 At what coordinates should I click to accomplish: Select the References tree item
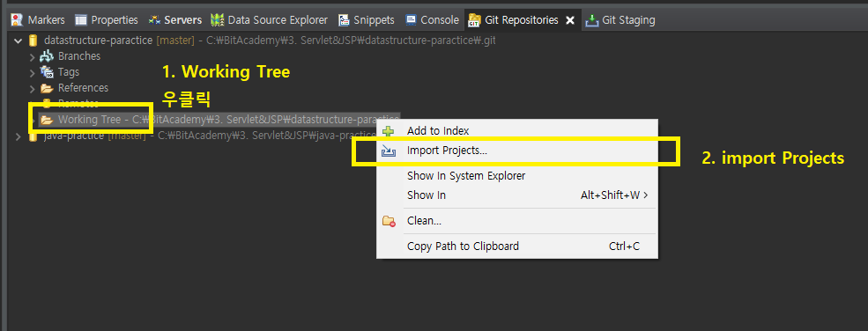click(x=83, y=88)
